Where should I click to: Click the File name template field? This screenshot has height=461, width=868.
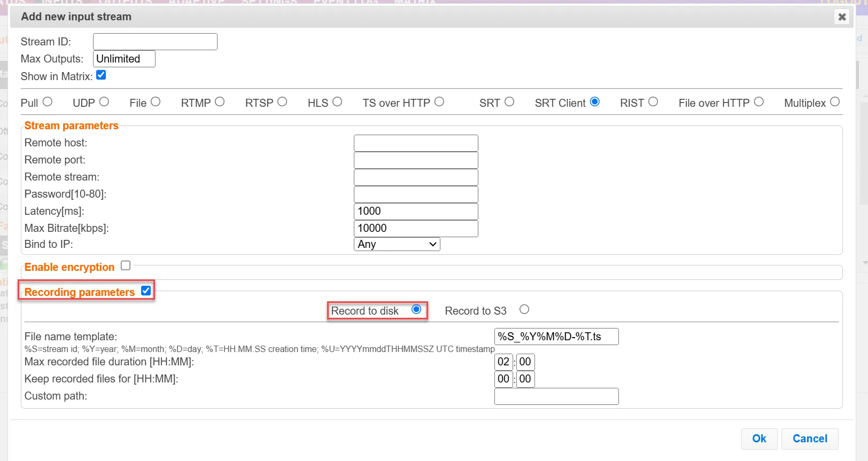coord(556,337)
